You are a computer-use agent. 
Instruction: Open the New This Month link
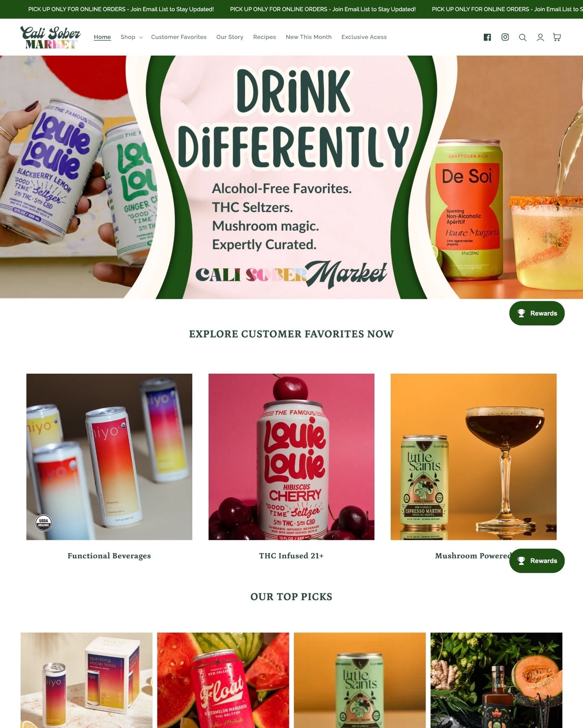(309, 37)
